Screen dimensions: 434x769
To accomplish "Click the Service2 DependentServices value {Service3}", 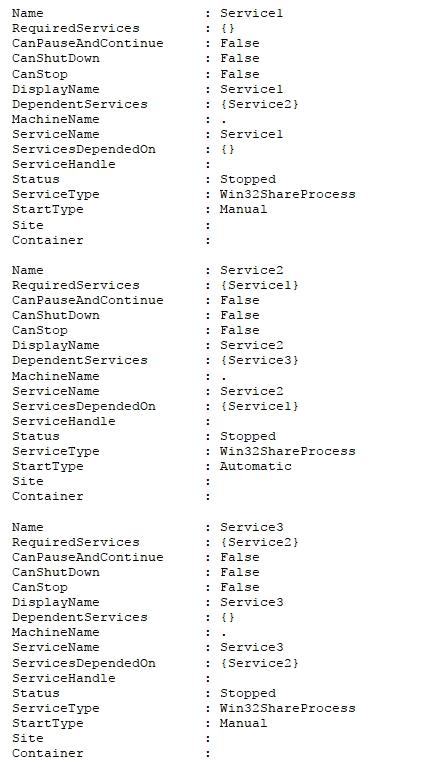I will coord(259,360).
